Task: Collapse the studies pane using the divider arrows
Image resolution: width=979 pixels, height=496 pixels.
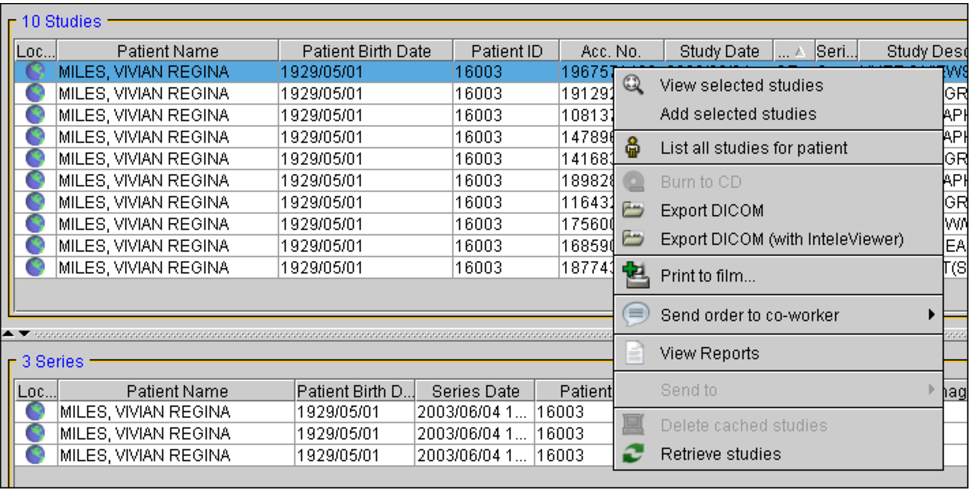Action: pyautogui.click(x=9, y=333)
